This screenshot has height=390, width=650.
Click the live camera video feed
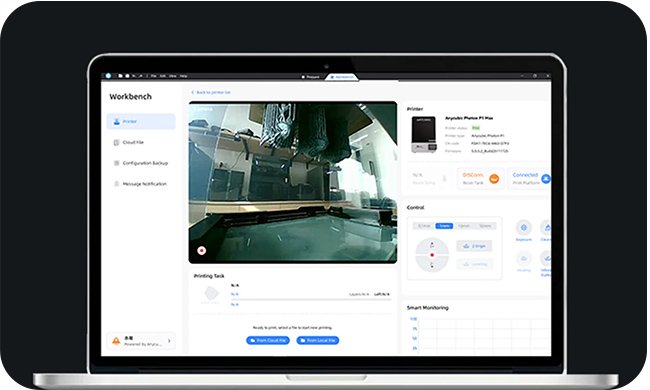point(293,182)
